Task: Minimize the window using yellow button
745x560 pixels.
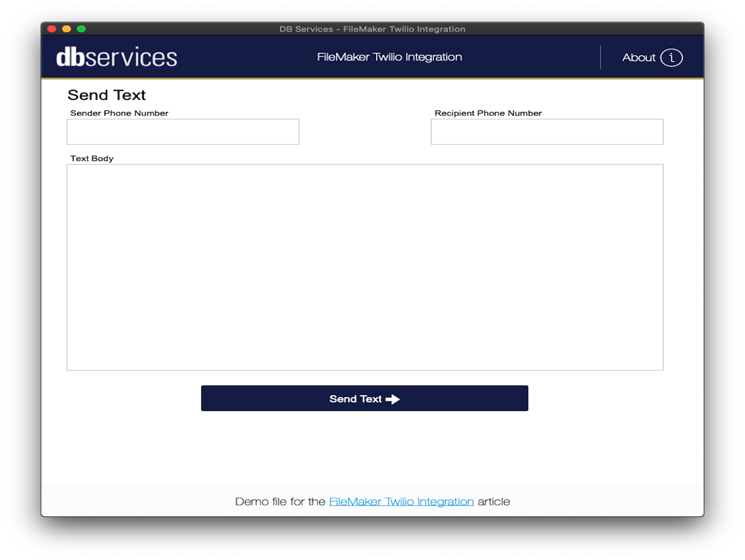Action: (x=66, y=29)
